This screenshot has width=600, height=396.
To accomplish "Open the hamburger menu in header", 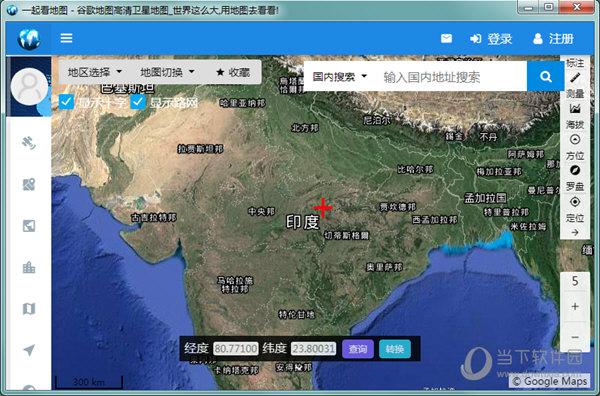I will [66, 38].
